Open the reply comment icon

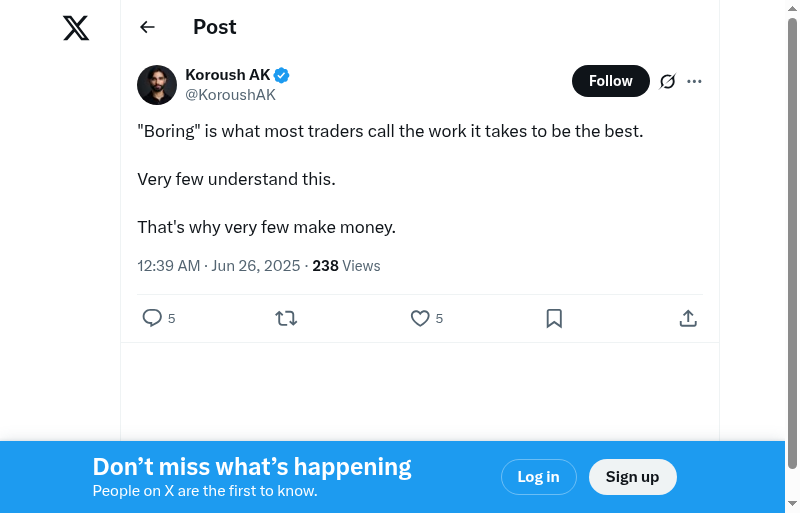pos(152,318)
